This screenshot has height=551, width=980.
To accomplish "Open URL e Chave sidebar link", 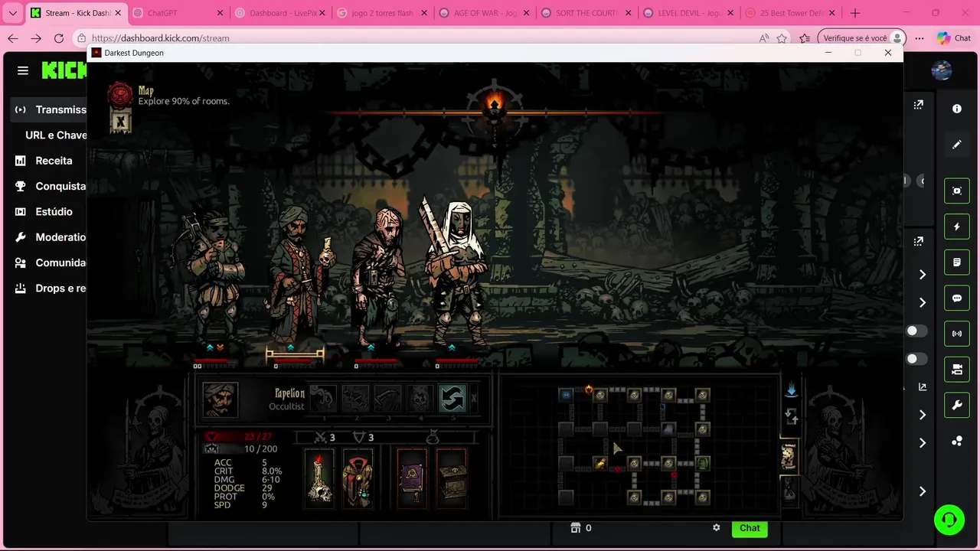I will click(55, 135).
